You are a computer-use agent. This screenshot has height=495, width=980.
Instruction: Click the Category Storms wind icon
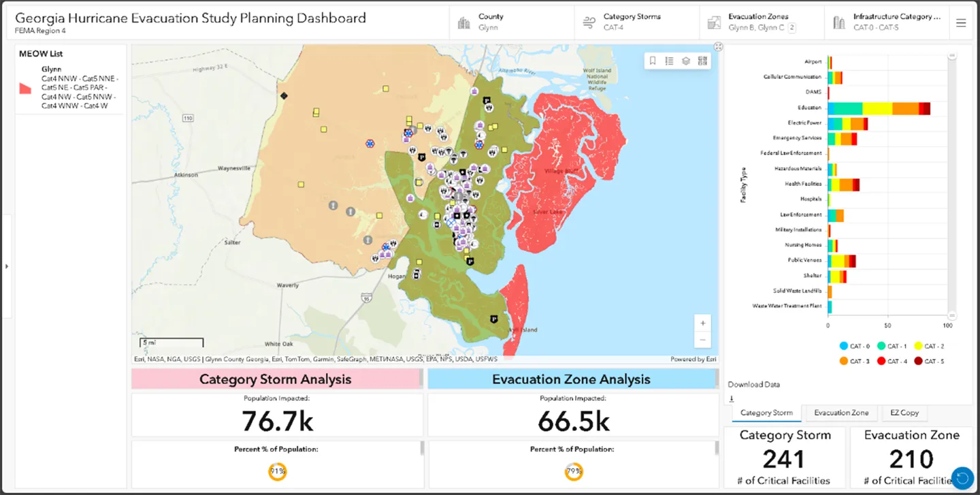[x=588, y=22]
